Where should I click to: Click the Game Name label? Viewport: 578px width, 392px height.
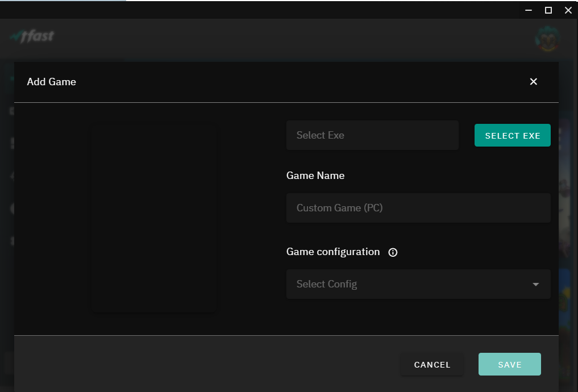315,176
